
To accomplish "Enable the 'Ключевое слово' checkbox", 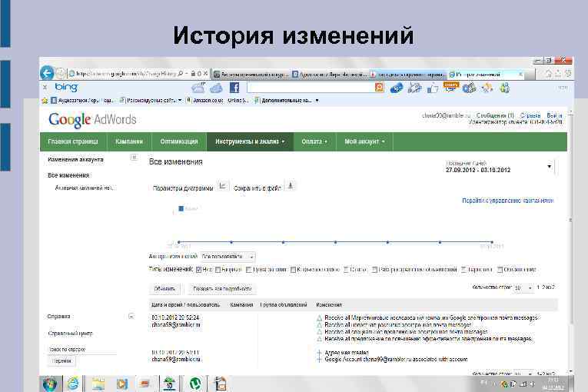I will coord(293,270).
